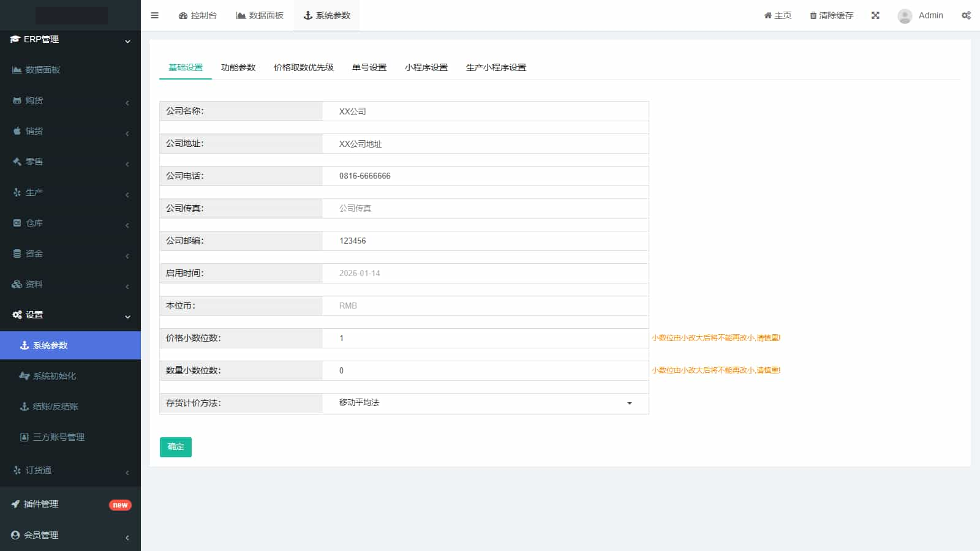The height and width of the screenshot is (551, 980).
Task: Open the 购货 (Purchasing) module icon
Action: [17, 100]
